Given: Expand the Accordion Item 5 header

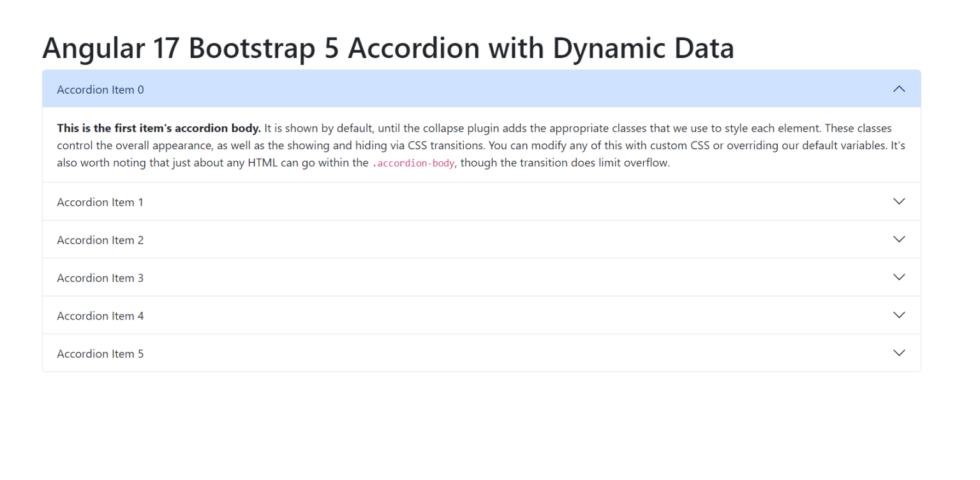Looking at the screenshot, I should point(482,353).
